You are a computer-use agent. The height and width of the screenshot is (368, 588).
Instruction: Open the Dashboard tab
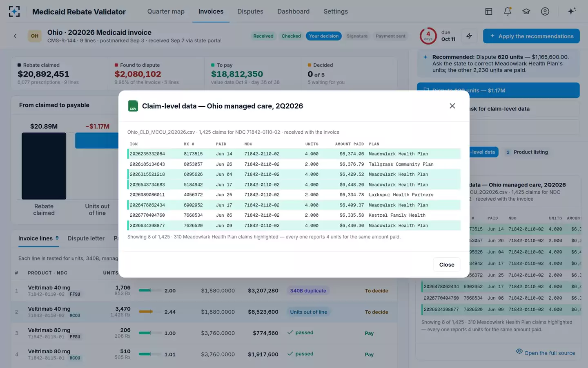click(293, 11)
